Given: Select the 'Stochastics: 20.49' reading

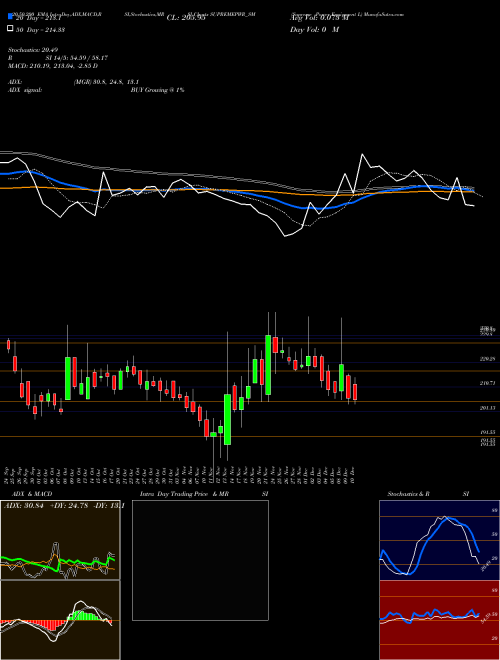Looking at the screenshot, I should [32, 50].
